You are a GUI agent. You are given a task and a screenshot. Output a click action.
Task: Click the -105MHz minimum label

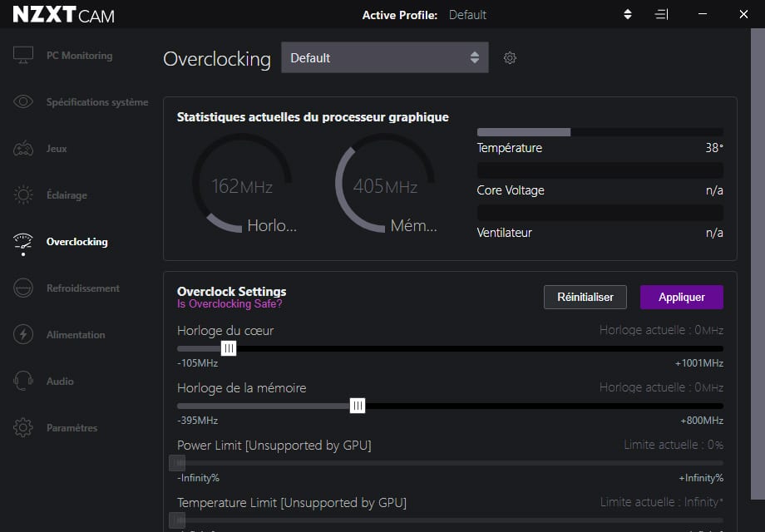tap(198, 362)
